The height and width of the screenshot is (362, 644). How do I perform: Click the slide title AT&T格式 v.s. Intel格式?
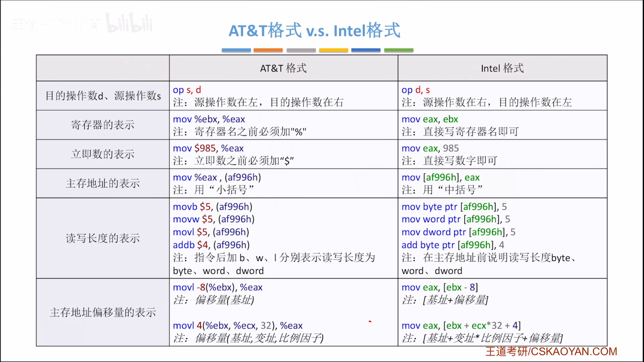tap(314, 30)
